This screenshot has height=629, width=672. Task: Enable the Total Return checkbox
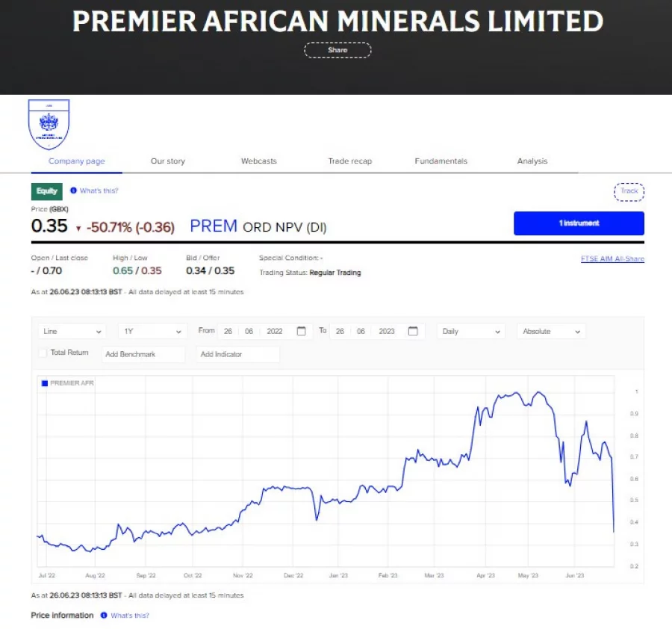pos(43,352)
